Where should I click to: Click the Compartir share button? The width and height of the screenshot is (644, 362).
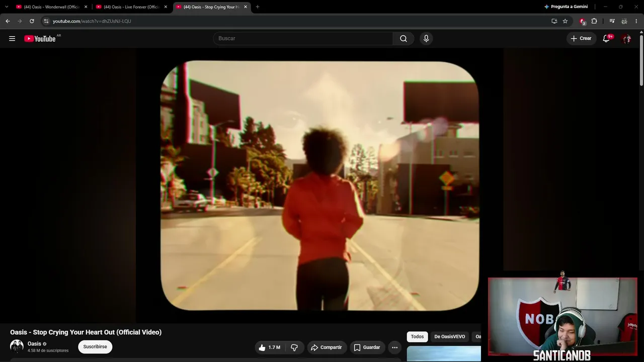(x=326, y=347)
